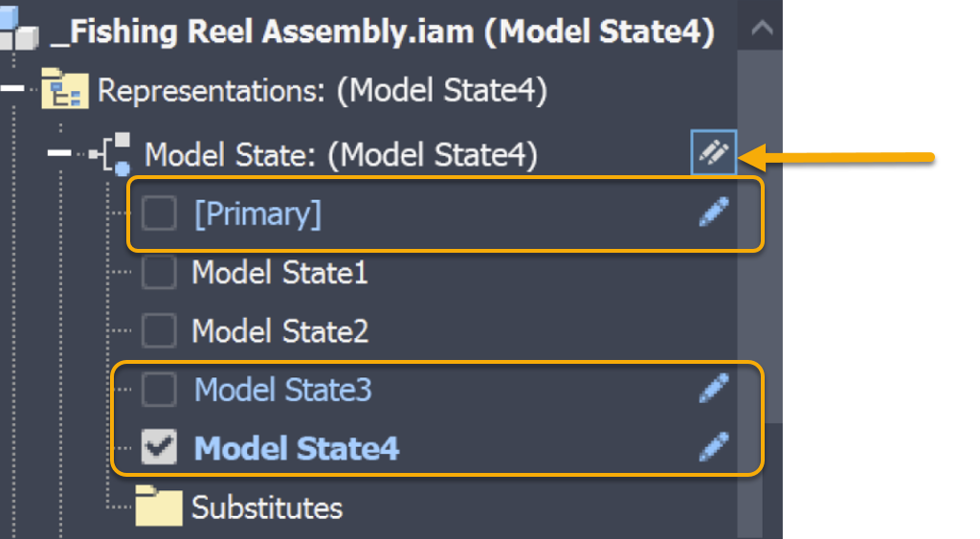Collapse the Representations tree node
The image size is (980, 539).
click(x=12, y=91)
